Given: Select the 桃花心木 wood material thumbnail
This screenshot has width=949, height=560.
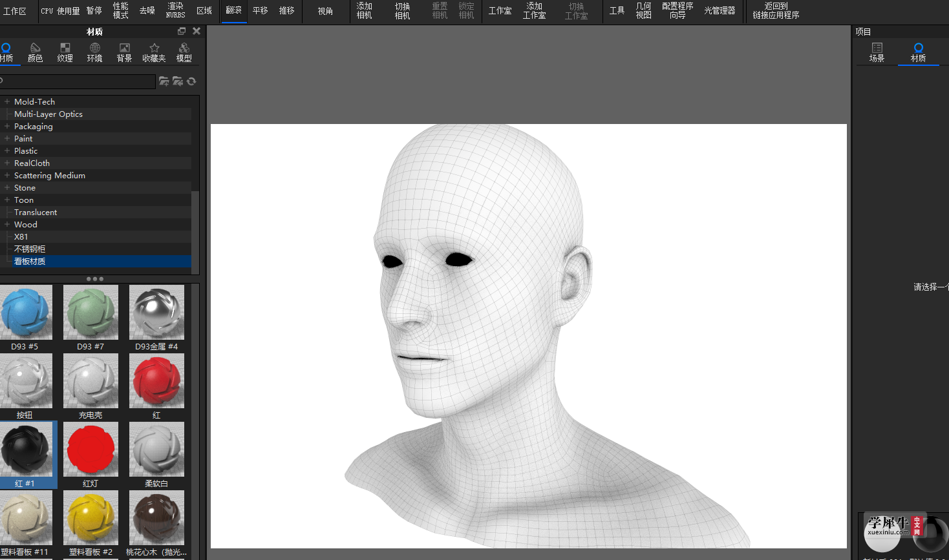Looking at the screenshot, I should click(x=156, y=518).
